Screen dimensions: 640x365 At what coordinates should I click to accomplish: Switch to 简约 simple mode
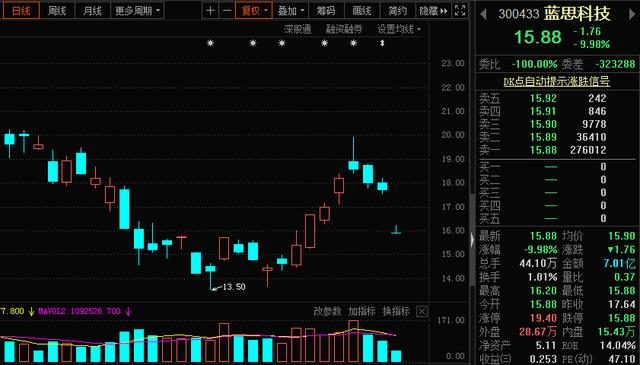coord(398,11)
